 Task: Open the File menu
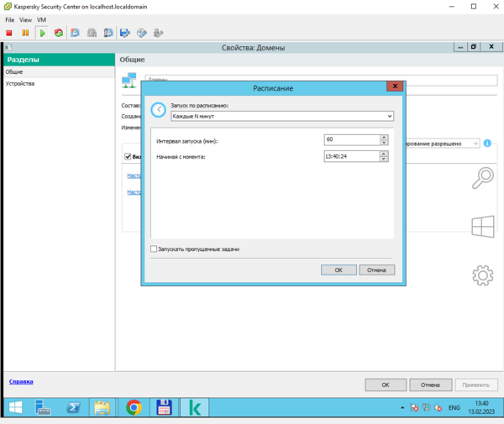[x=9, y=19]
